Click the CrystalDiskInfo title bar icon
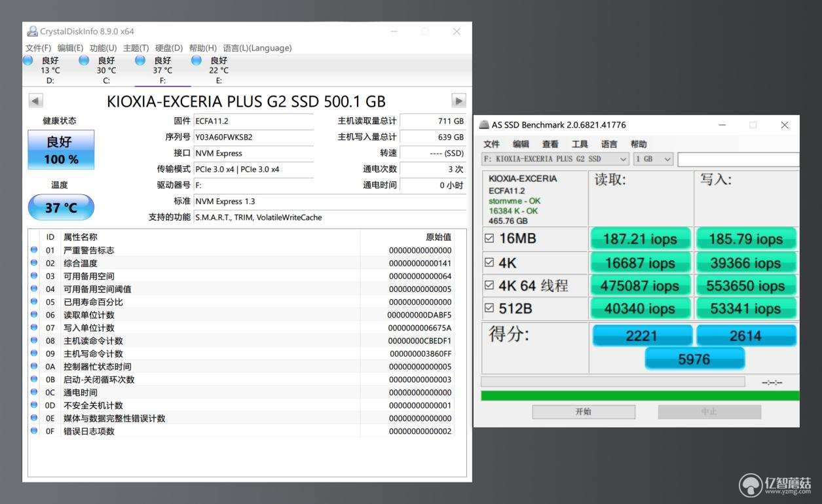 [32, 31]
